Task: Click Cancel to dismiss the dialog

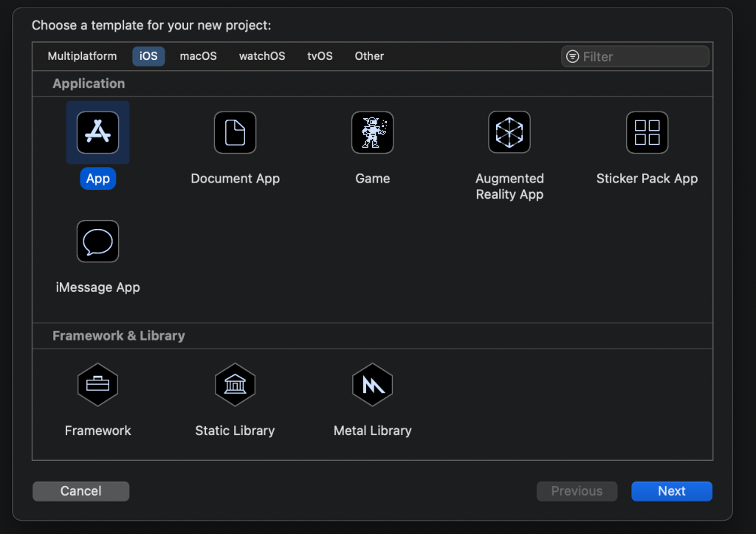Action: [x=80, y=491]
